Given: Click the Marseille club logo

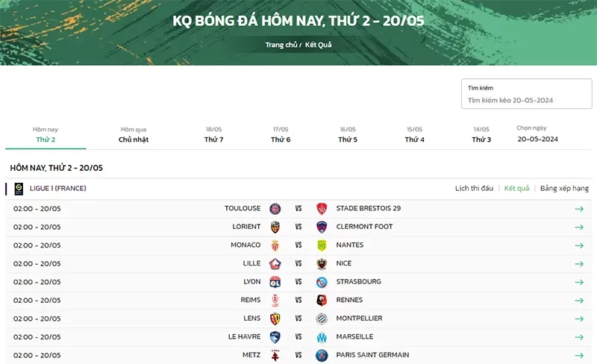Looking at the screenshot, I should [x=322, y=336].
